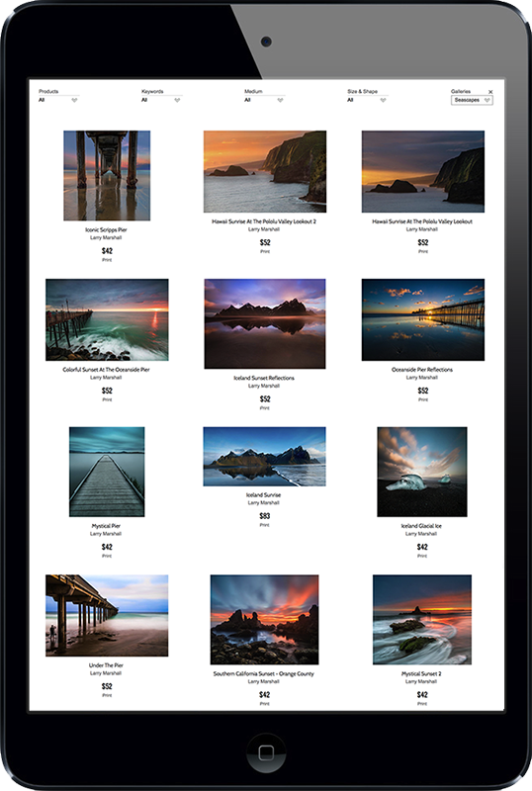Click the Under The Pier title link
Viewport: 532px width, 791px height.
coord(106,665)
